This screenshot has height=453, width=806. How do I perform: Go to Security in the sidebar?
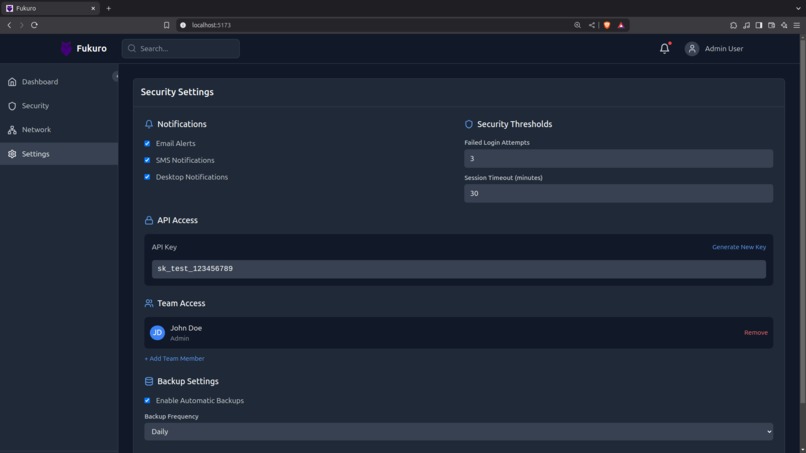59,106
